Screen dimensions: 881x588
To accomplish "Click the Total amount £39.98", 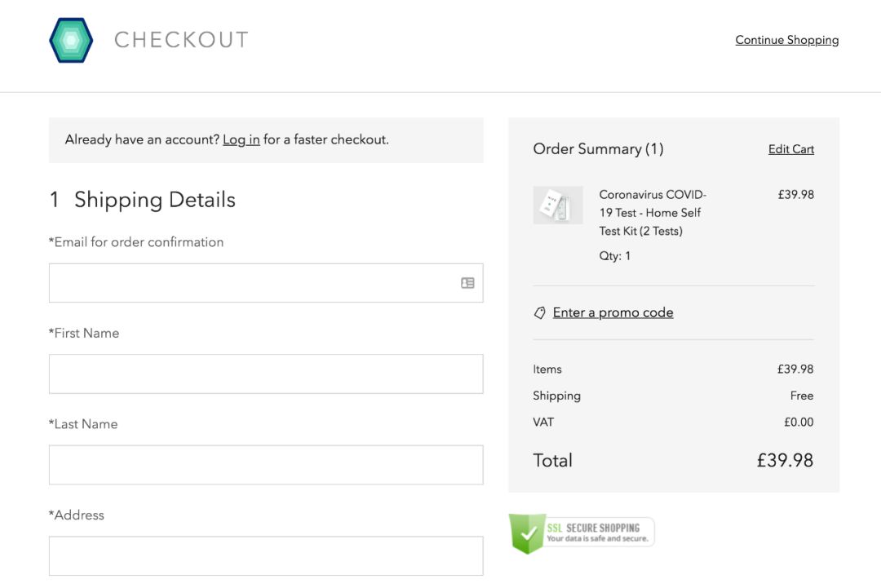I will coord(784,461).
